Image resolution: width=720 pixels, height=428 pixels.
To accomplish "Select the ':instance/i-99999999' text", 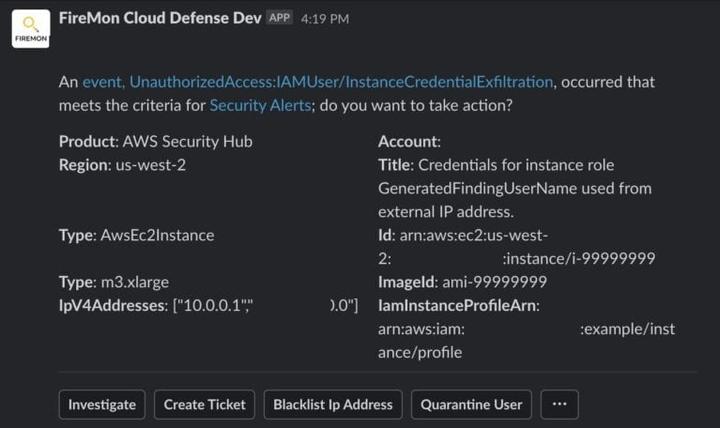I will coord(579,259).
